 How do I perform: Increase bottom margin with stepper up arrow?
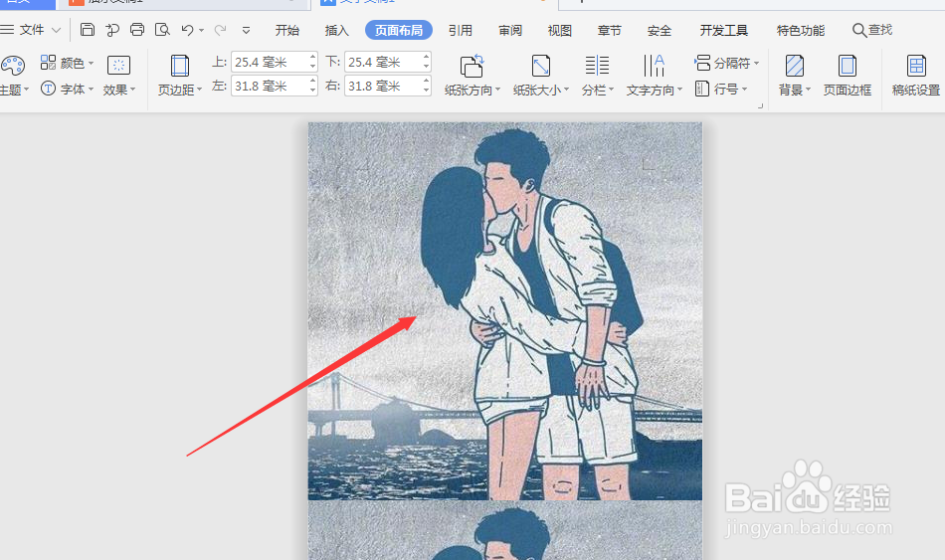click(426, 58)
